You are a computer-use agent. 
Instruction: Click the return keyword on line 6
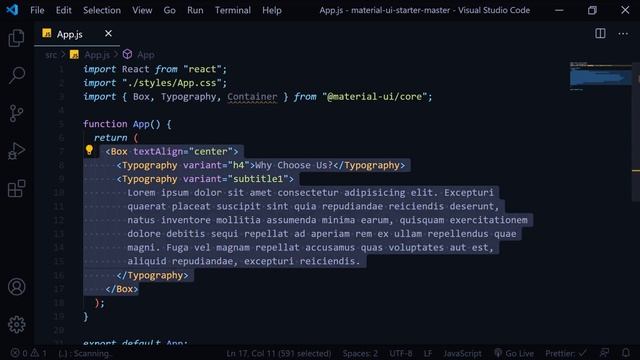(x=110, y=138)
